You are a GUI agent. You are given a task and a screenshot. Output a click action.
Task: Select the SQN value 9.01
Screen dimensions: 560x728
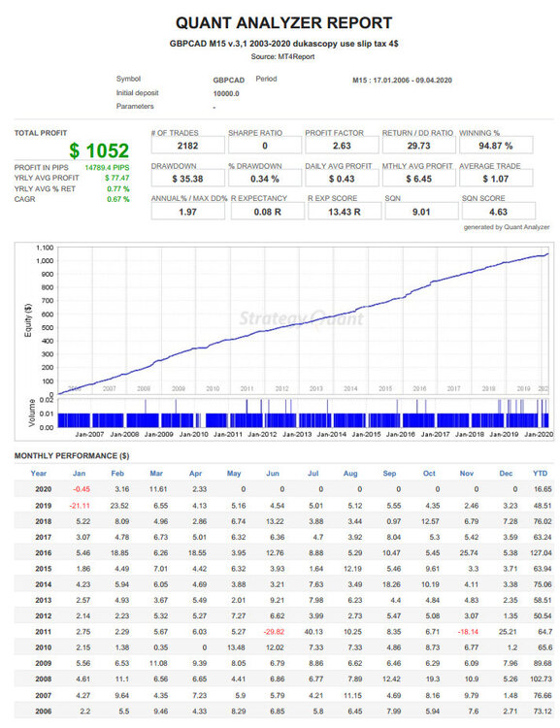pos(421,212)
